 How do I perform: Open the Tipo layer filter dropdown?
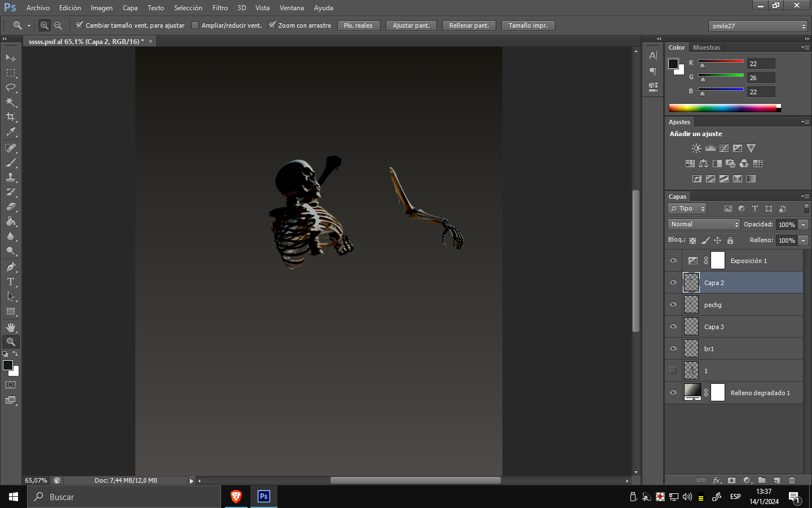pyautogui.click(x=687, y=209)
